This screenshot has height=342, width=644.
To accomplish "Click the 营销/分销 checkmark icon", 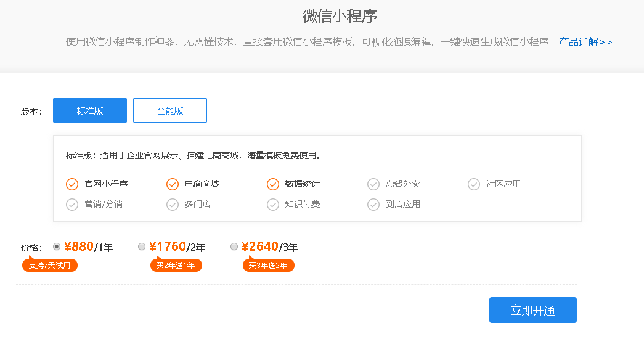I will pos(72,204).
